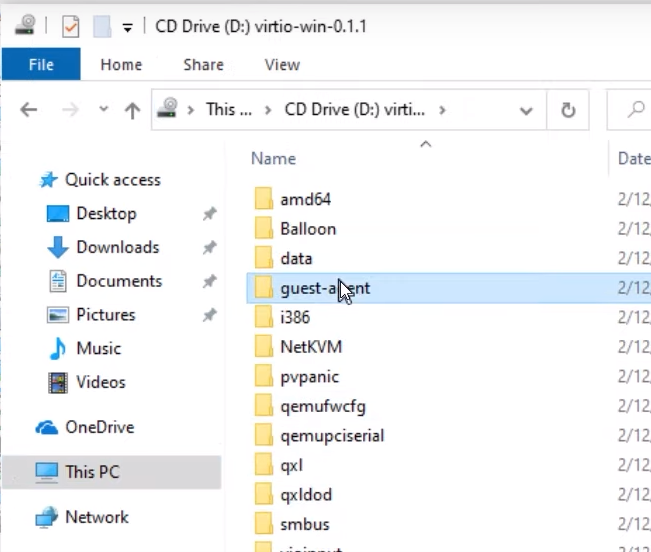Go up one level with Up arrow
The image size is (651, 552).
click(x=132, y=110)
